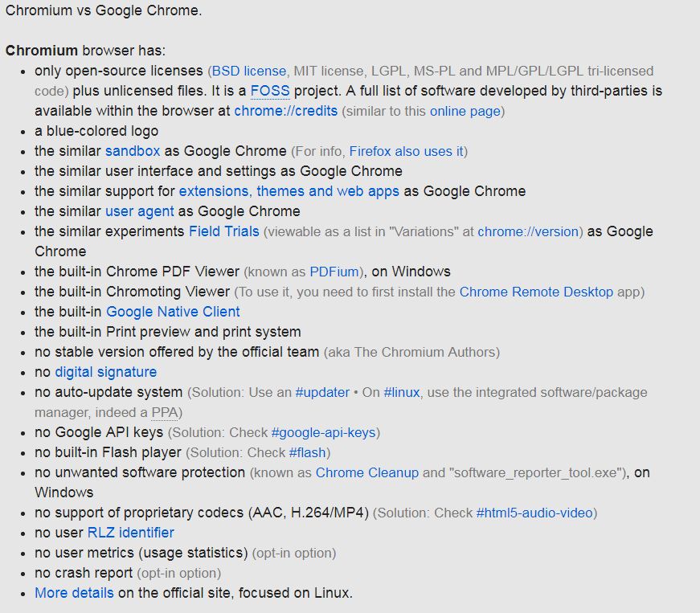
Task: Jump to #html5-audio-video link
Action: pos(534,513)
